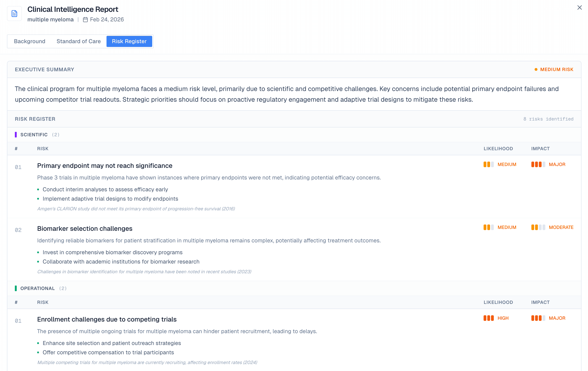Select the calendar icon next to Feb 24, 2026
The width and height of the screenshot is (588, 371).
pyautogui.click(x=85, y=20)
